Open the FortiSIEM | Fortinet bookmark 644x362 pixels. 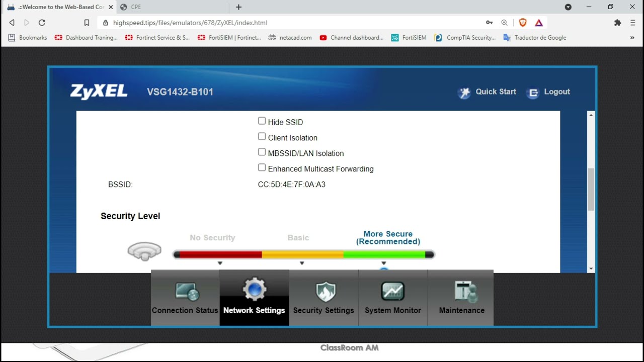(x=229, y=38)
